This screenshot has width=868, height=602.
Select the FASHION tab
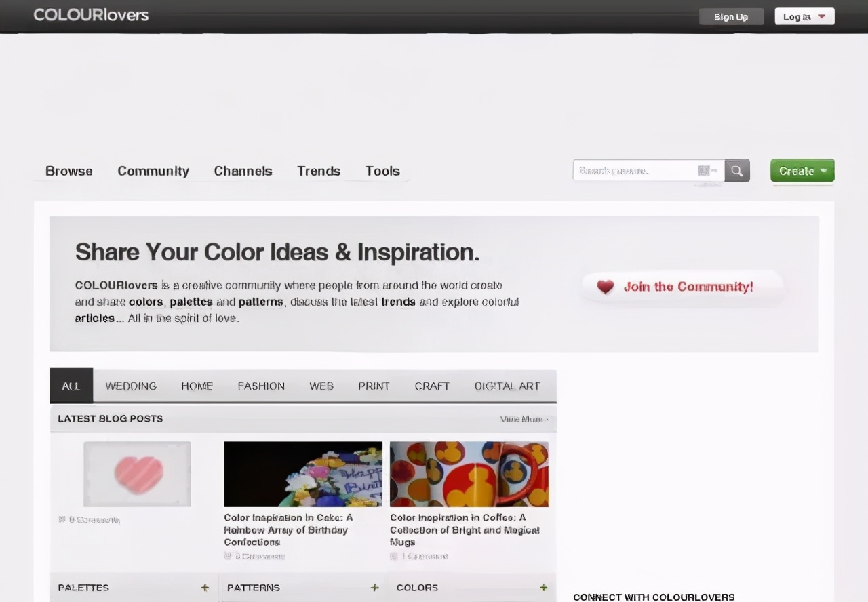[x=261, y=386]
